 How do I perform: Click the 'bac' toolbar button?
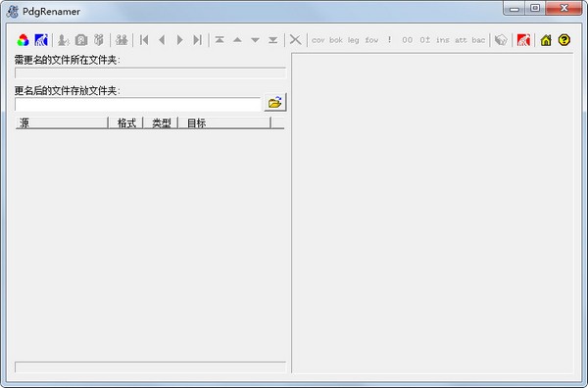[x=478, y=40]
